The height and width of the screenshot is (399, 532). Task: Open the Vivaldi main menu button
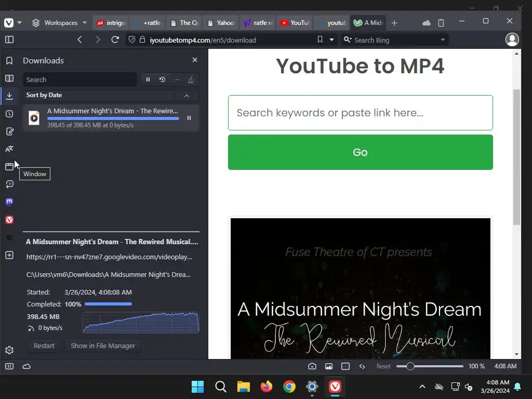point(9,23)
